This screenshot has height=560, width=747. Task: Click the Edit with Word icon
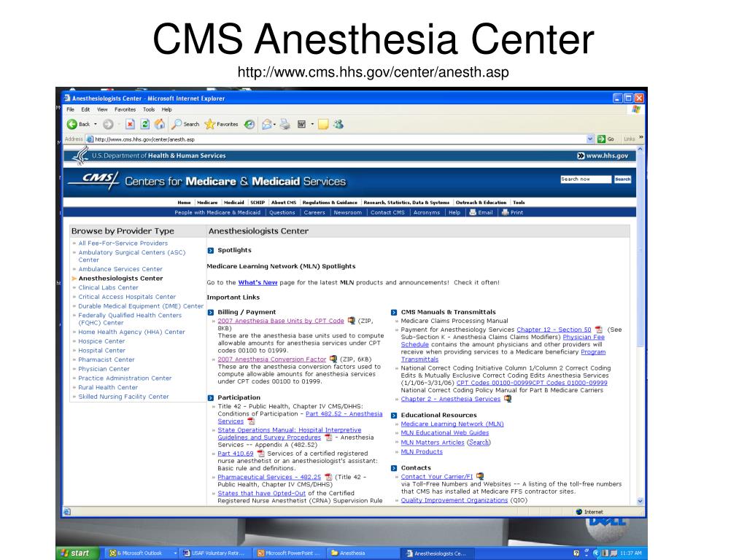click(x=301, y=124)
